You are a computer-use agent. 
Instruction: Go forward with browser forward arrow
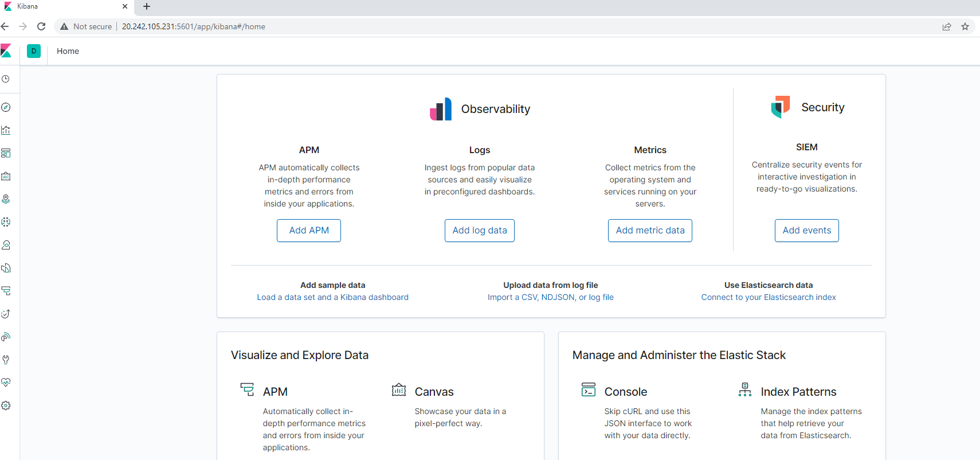click(x=23, y=26)
